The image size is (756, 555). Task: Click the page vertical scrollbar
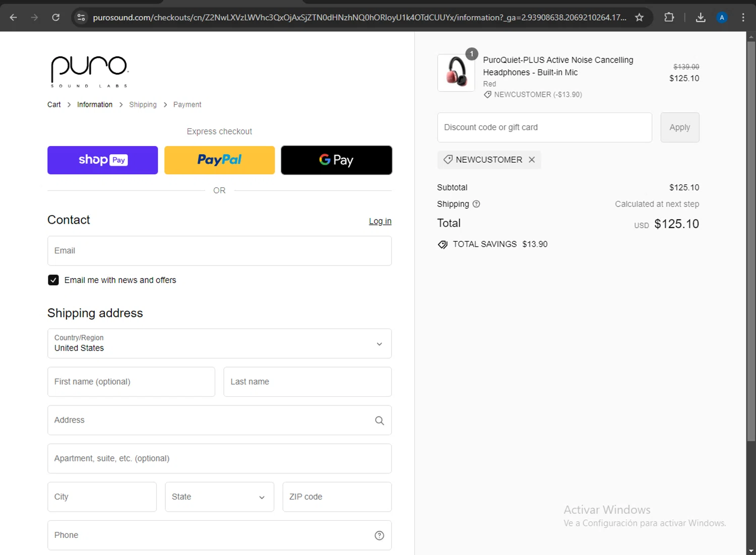coord(751,242)
